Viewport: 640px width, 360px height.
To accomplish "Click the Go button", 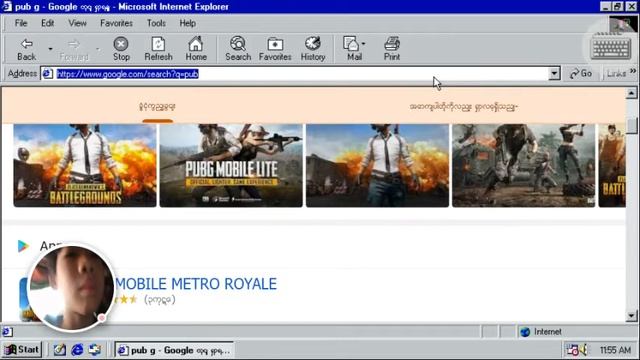I will 581,74.
